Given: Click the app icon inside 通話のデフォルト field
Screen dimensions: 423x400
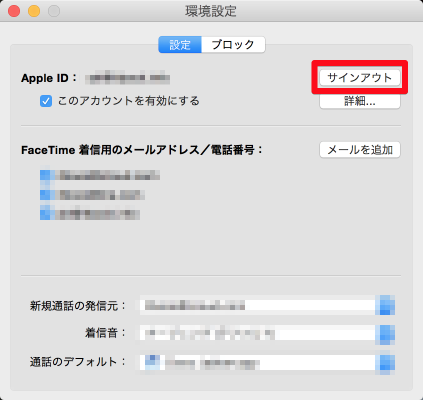Looking at the screenshot, I should pos(152,362).
